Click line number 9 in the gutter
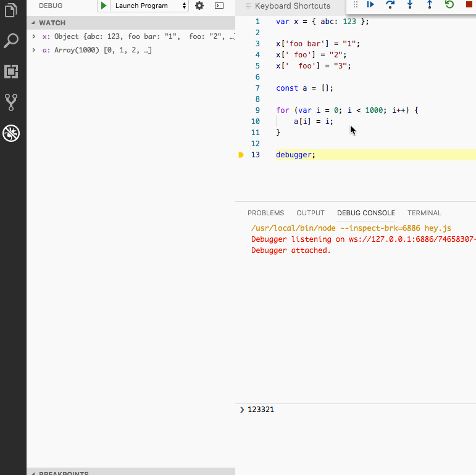 (257, 110)
